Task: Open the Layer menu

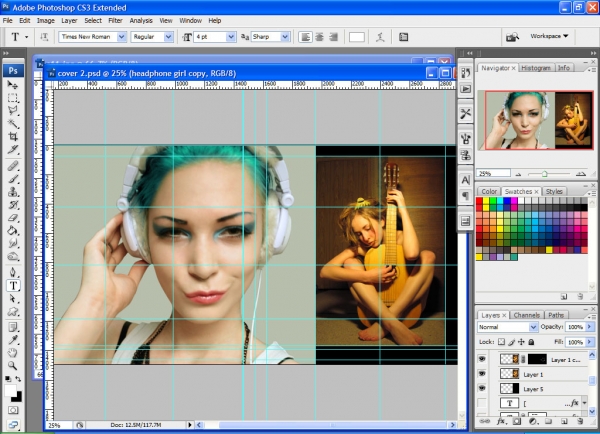Action: (x=69, y=21)
